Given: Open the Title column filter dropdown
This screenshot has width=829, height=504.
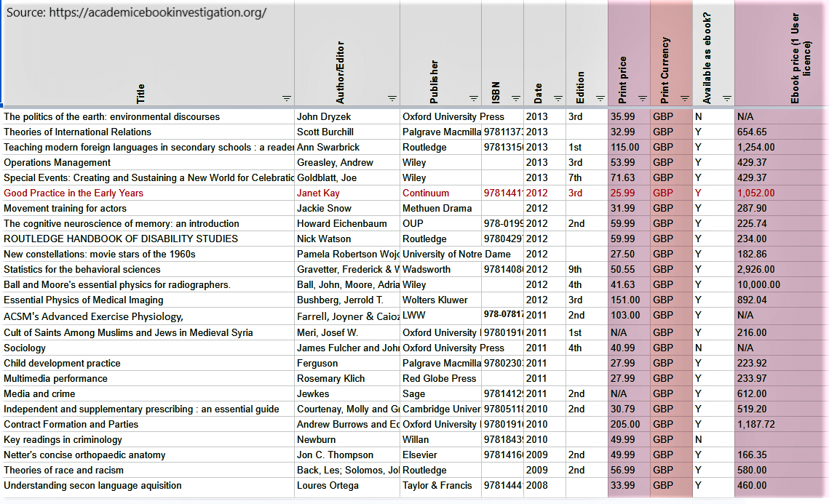Looking at the screenshot, I should pyautogui.click(x=287, y=98).
